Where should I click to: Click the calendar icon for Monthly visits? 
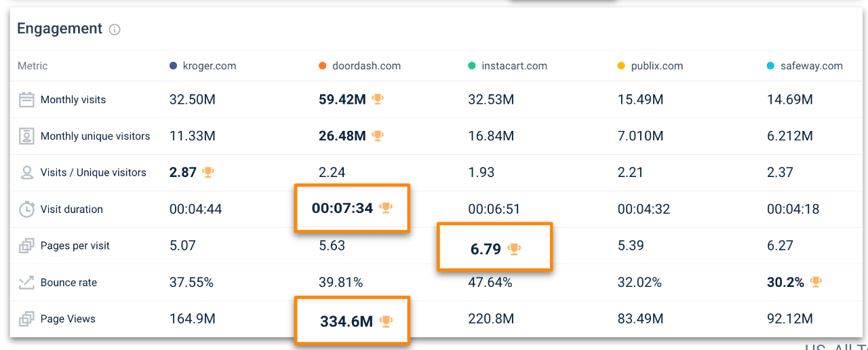(26, 100)
